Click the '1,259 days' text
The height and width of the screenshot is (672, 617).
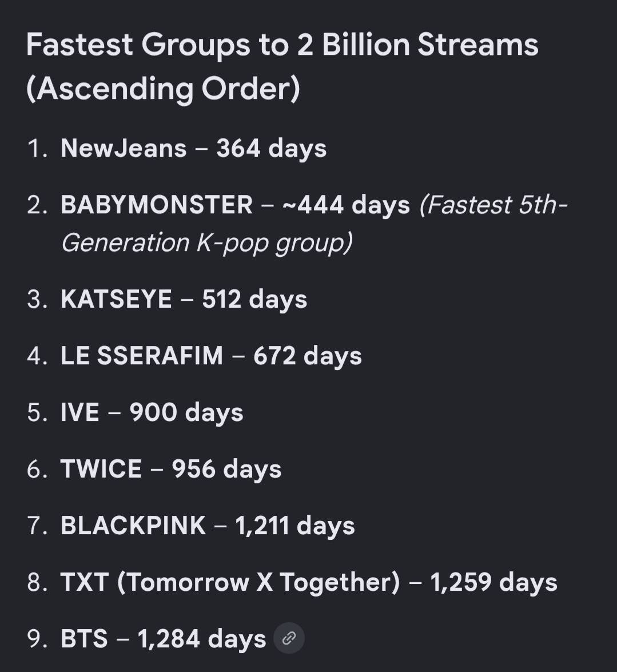[493, 582]
